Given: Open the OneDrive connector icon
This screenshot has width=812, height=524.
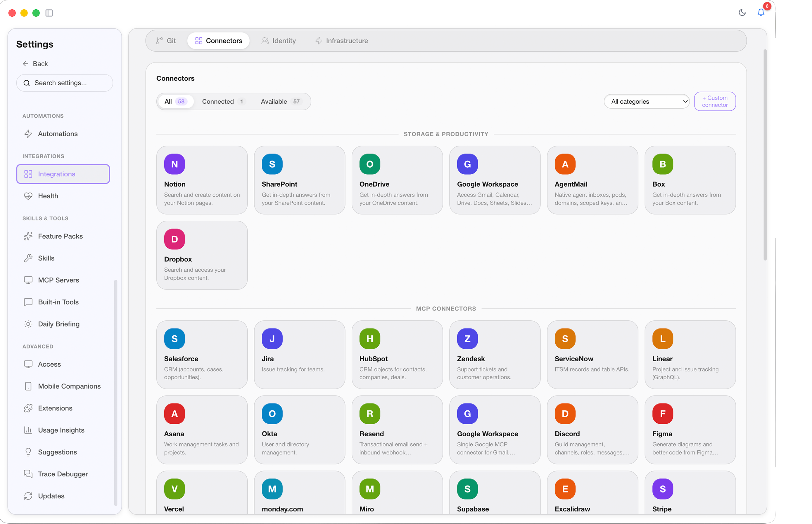Looking at the screenshot, I should [370, 164].
